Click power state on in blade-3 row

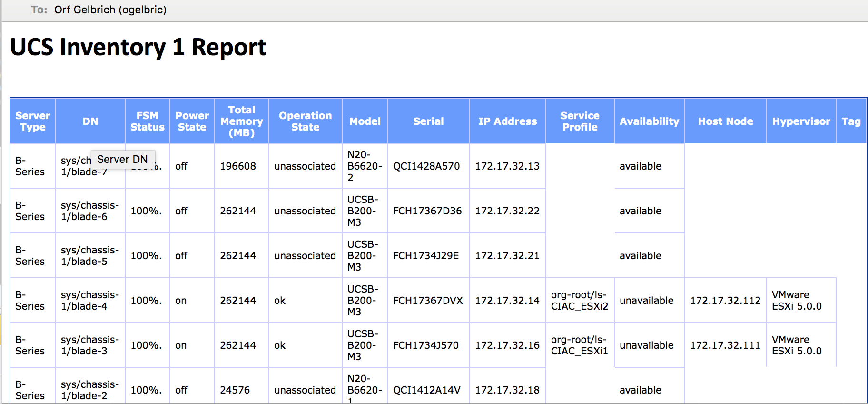[x=181, y=345]
